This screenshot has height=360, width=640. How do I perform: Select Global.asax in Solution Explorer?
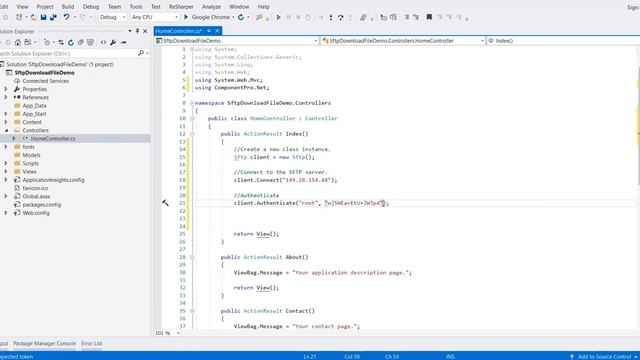pyautogui.click(x=36, y=196)
